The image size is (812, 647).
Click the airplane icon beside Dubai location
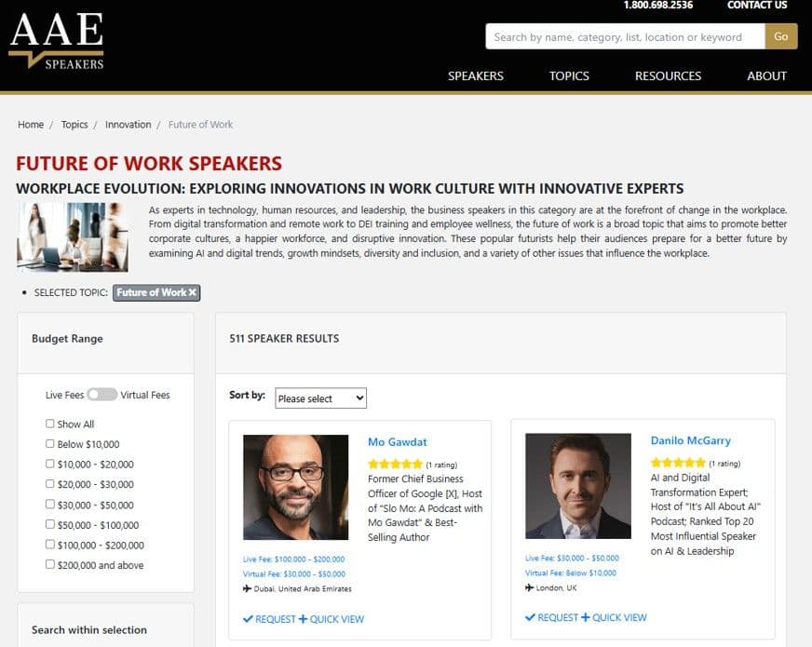(247, 588)
